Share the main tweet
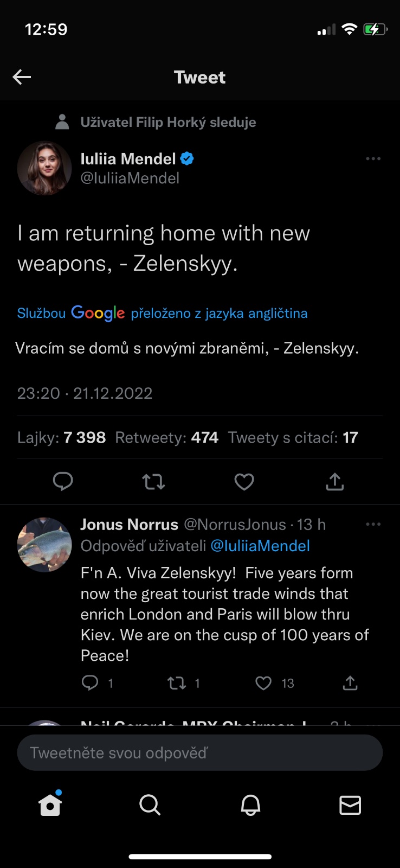Screen dimensions: 400x868 tap(335, 481)
